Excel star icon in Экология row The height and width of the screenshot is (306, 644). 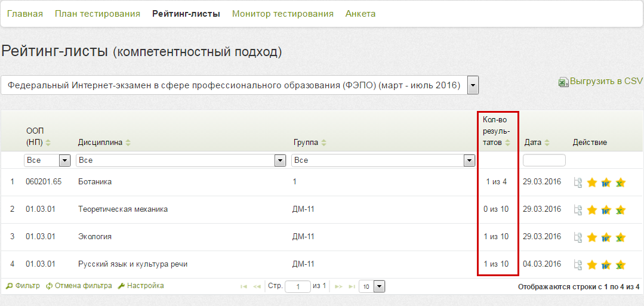[621, 237]
